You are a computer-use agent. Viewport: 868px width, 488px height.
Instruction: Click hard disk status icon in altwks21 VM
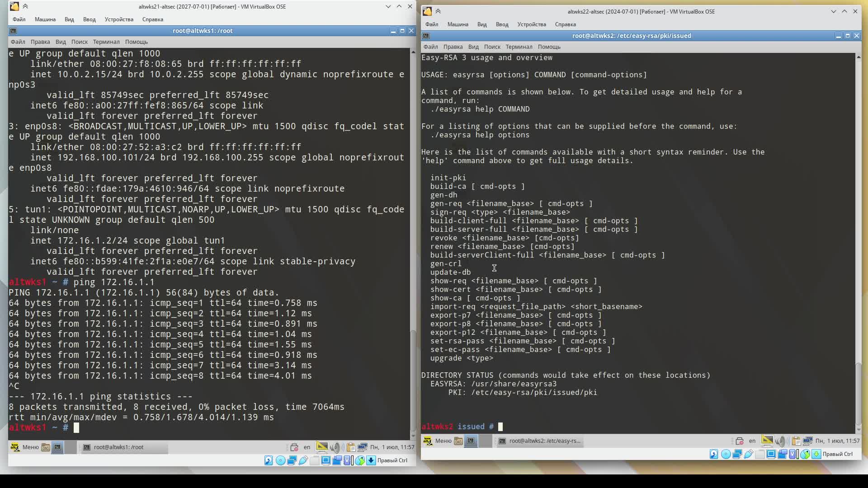[269, 460]
